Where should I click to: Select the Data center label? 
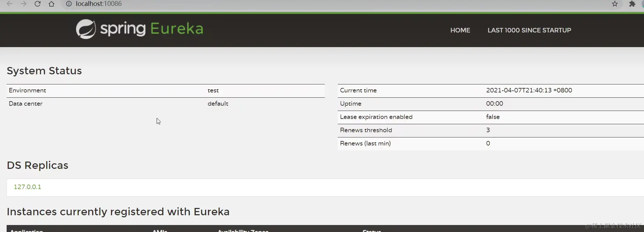[25, 104]
